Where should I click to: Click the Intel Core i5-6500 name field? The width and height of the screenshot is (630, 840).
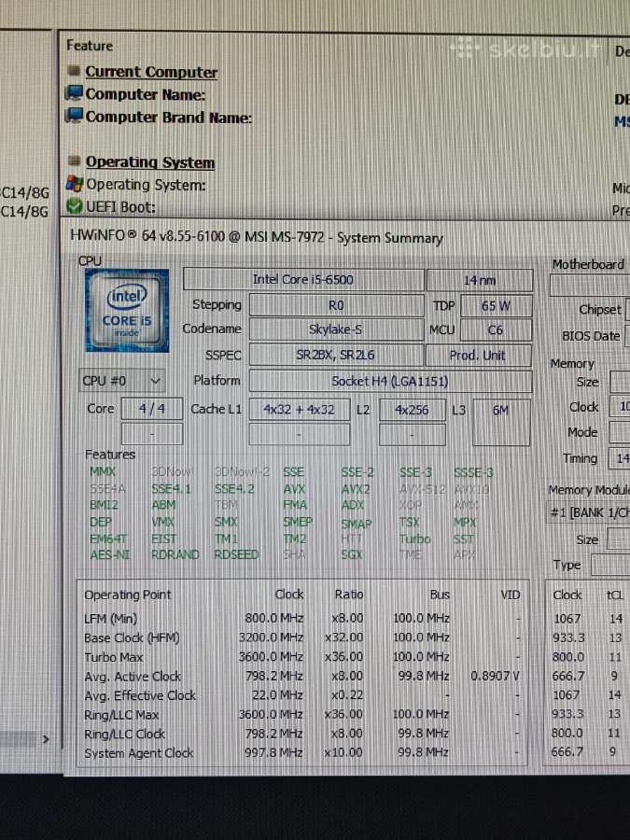303,280
